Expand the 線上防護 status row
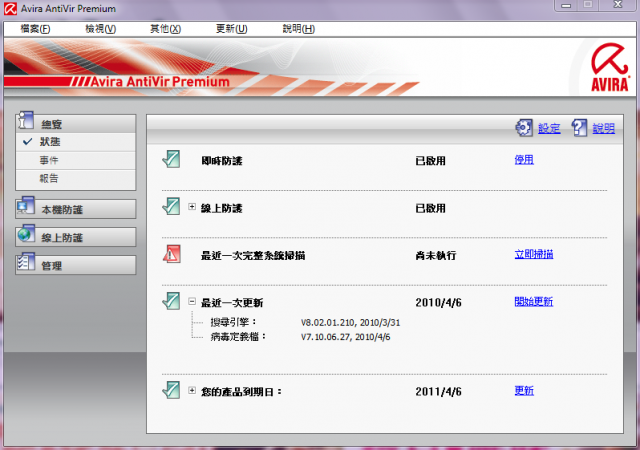The height and width of the screenshot is (450, 640). tap(192, 207)
